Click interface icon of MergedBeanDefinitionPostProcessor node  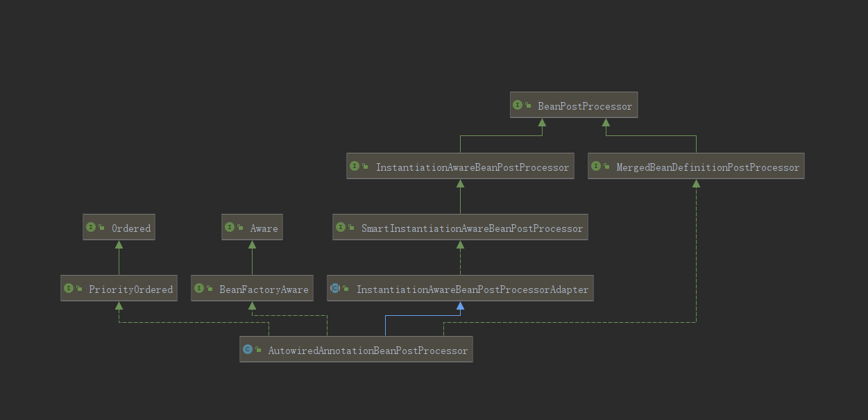tap(595, 167)
